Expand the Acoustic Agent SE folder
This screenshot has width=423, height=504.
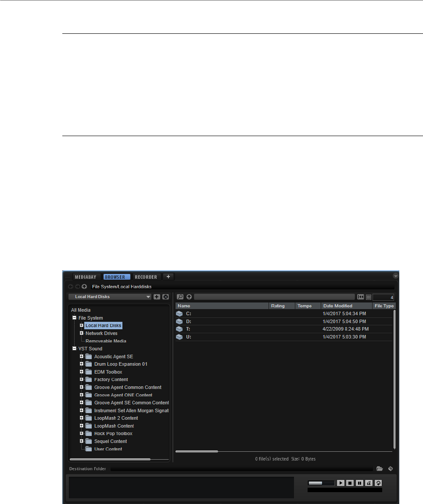point(82,356)
